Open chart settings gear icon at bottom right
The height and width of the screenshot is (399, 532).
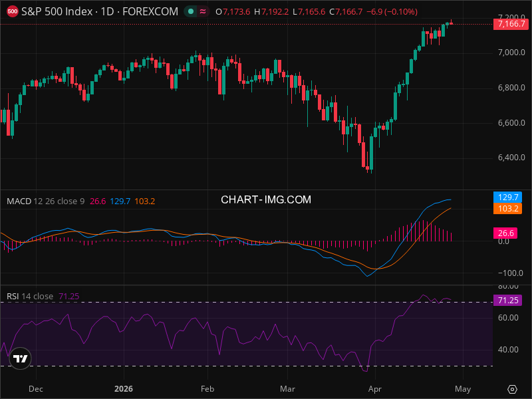point(512,389)
